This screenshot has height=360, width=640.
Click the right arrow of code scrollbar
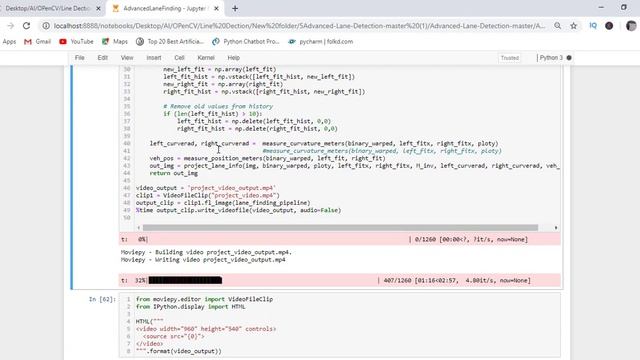(x=556, y=228)
